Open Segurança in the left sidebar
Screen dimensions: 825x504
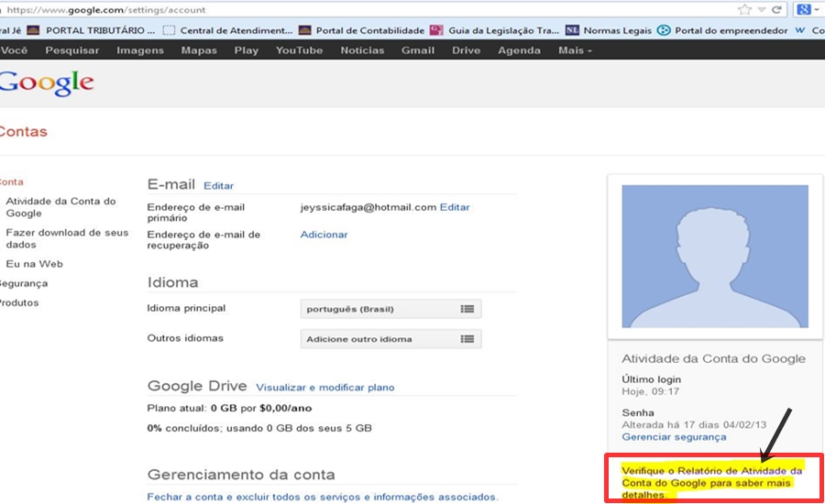point(24,283)
